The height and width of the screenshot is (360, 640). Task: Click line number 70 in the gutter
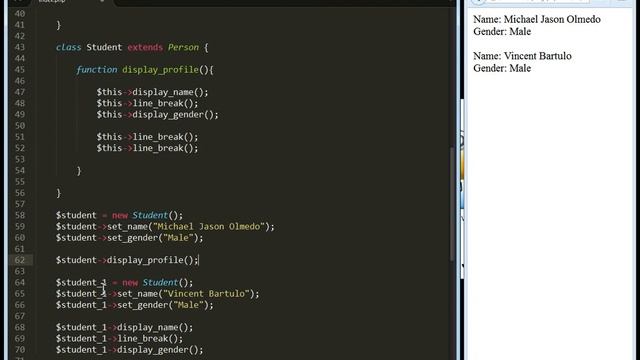pyautogui.click(x=20, y=350)
